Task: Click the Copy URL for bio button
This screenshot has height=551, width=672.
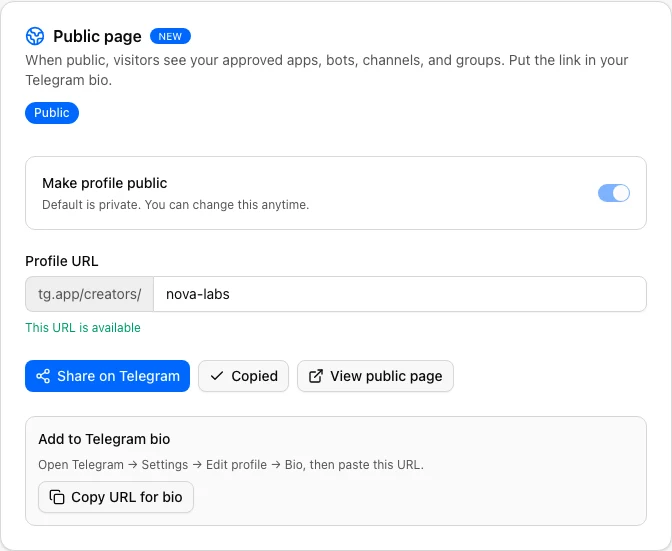Action: (x=116, y=497)
